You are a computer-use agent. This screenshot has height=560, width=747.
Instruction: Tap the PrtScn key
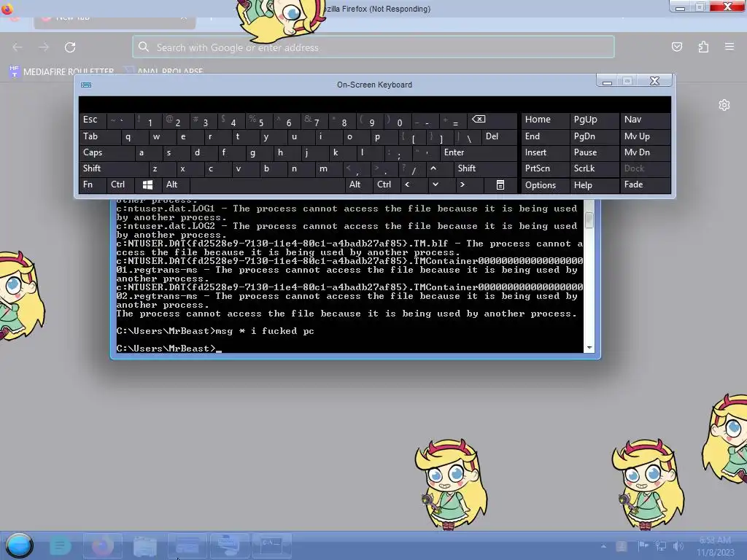pos(546,168)
